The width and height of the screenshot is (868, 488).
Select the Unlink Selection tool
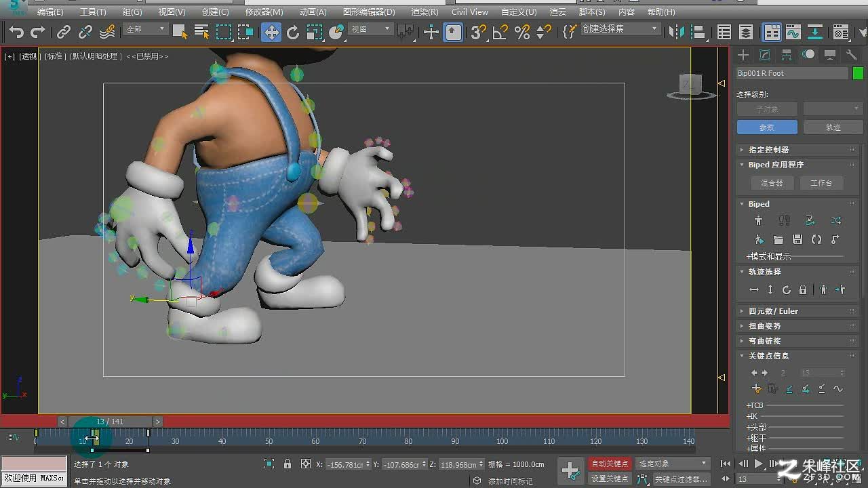click(85, 32)
